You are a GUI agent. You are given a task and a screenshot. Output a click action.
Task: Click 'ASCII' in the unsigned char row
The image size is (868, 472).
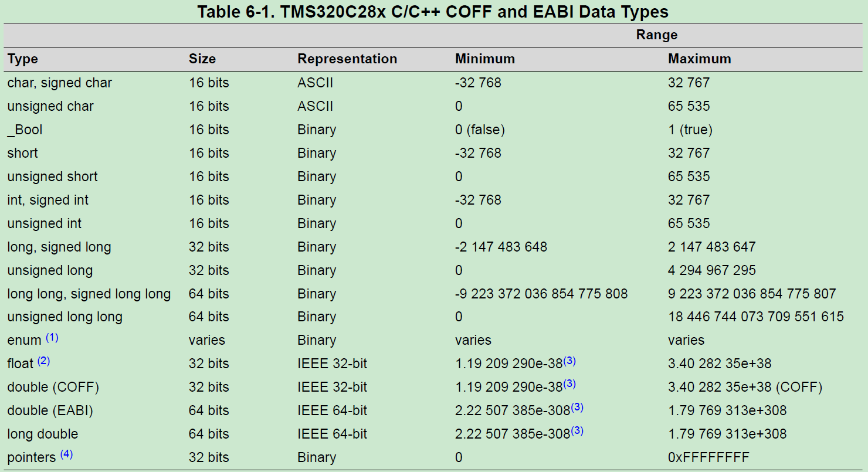[x=316, y=106]
